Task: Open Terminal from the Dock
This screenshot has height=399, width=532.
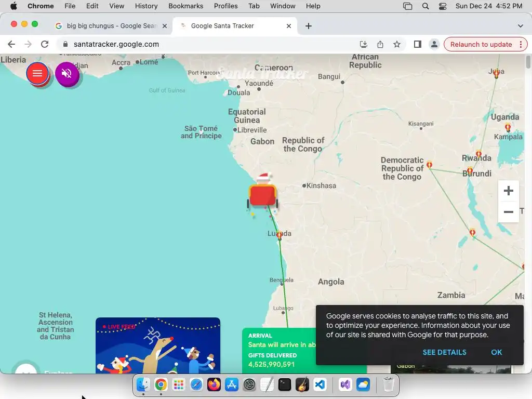Action: [284, 385]
